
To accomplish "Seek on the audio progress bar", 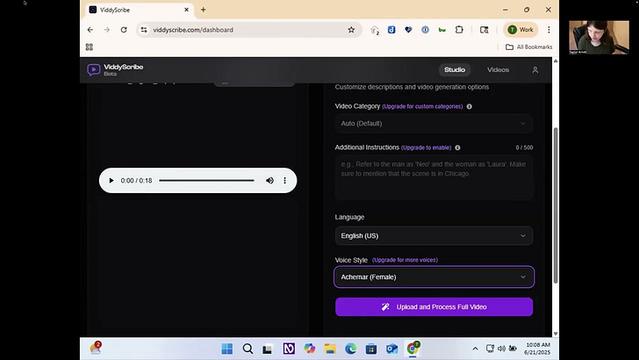I will coord(207,180).
